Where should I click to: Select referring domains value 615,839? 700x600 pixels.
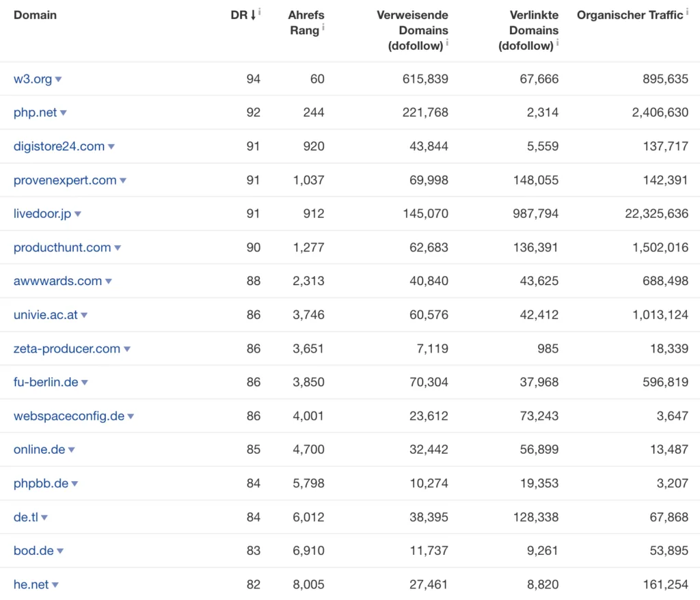(x=425, y=79)
